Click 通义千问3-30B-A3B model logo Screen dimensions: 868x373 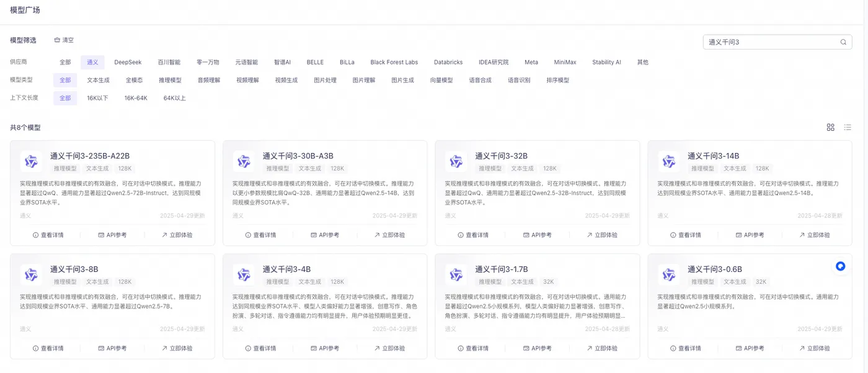point(244,162)
